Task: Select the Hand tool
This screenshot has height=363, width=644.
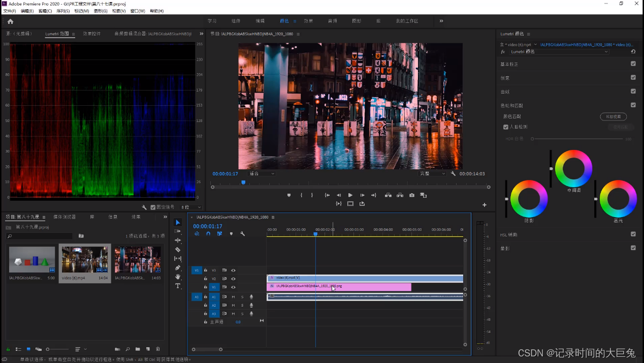Action: click(x=178, y=277)
